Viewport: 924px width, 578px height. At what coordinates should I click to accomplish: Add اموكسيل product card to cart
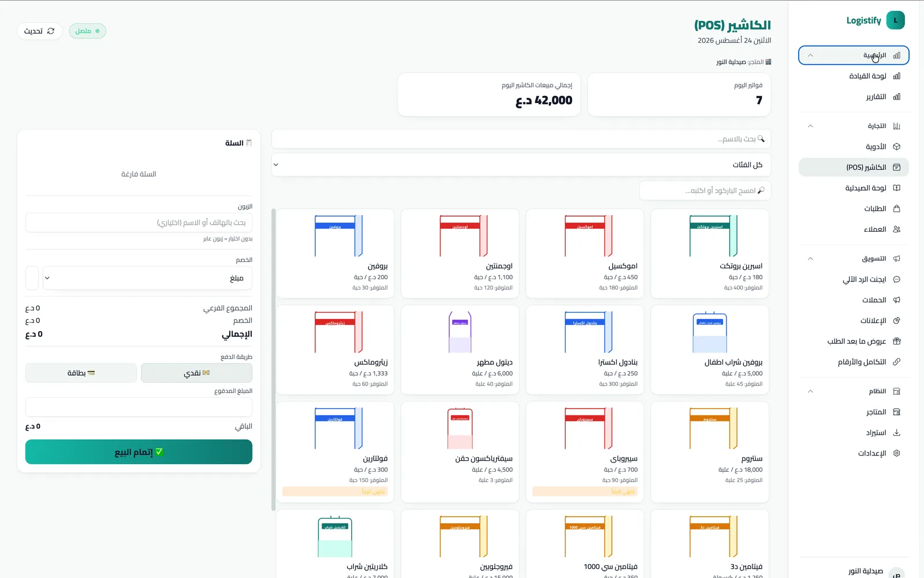tap(585, 254)
